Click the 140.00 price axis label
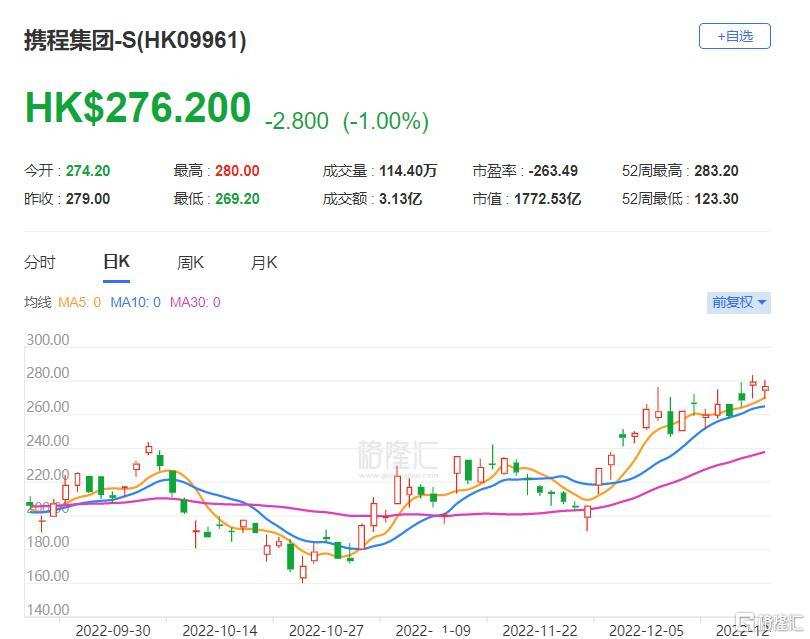The width and height of the screenshot is (810, 639). [x=48, y=610]
